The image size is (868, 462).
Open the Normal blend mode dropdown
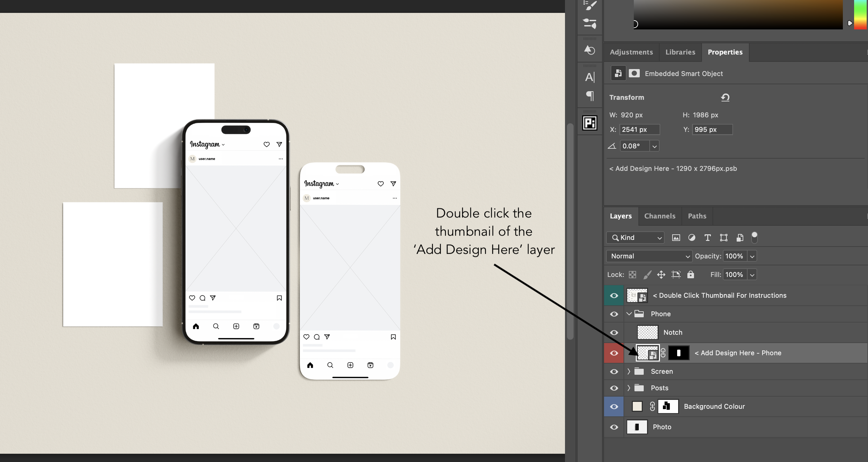tap(649, 256)
